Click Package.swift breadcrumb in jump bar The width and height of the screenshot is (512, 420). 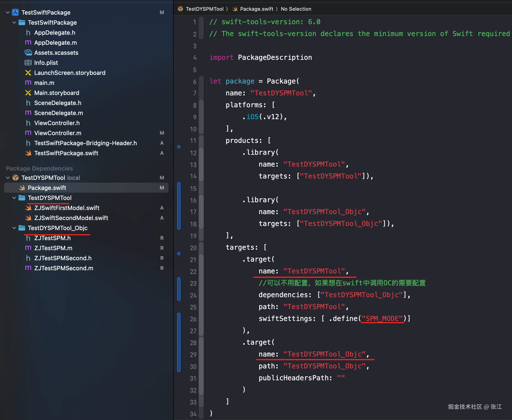pyautogui.click(x=256, y=9)
